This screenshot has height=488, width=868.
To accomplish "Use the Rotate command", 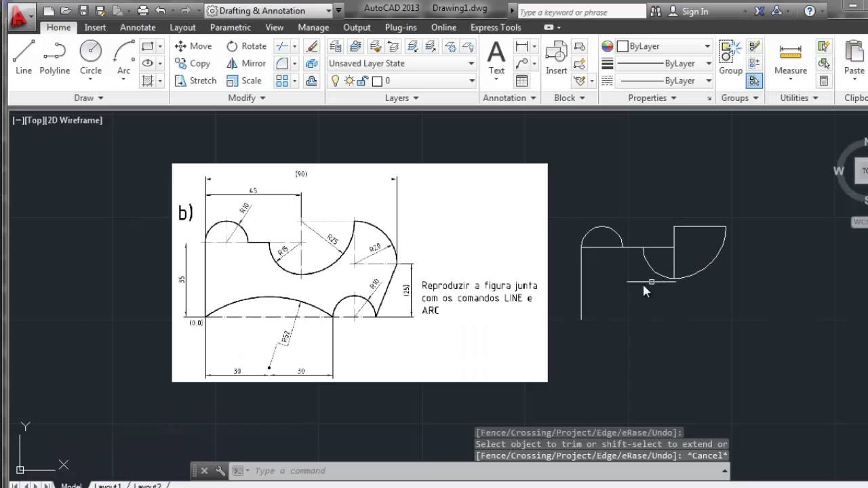I will click(246, 46).
